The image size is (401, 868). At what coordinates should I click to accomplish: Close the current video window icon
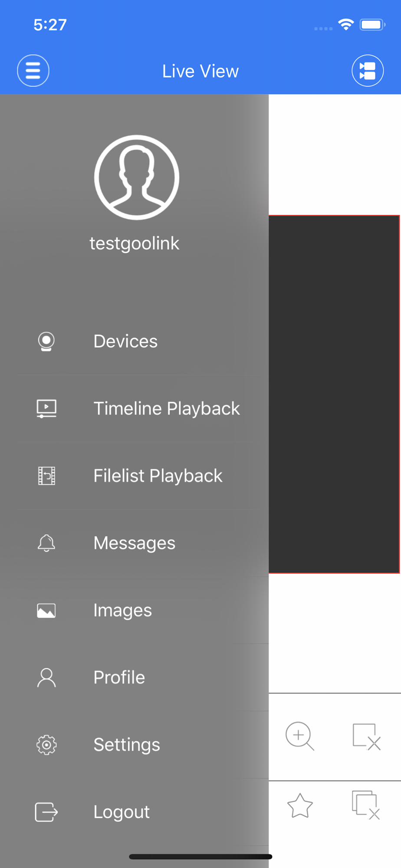tap(367, 736)
